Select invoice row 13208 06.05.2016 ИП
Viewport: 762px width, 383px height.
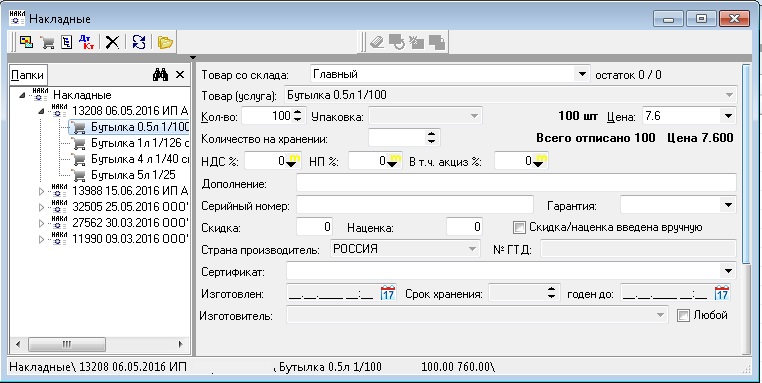point(130,111)
